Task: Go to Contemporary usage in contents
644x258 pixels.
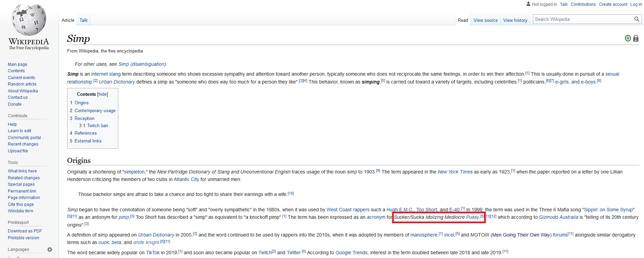Action: pyautogui.click(x=95, y=111)
